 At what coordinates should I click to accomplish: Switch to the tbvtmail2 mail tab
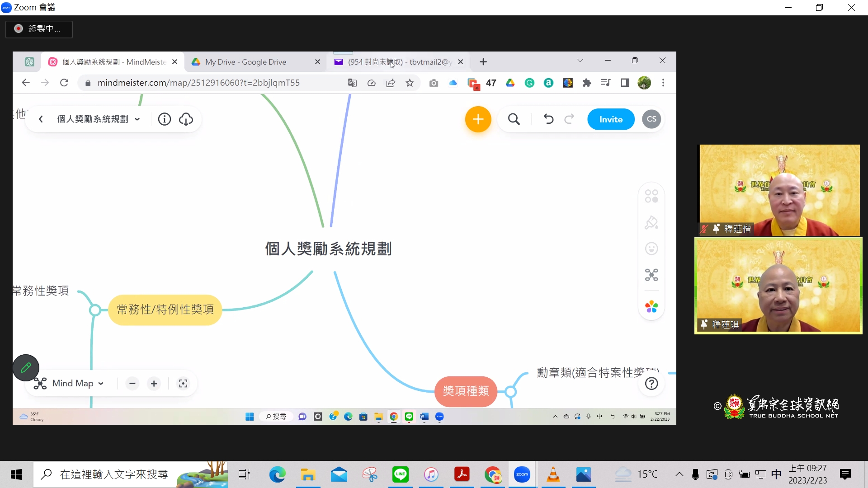point(399,62)
